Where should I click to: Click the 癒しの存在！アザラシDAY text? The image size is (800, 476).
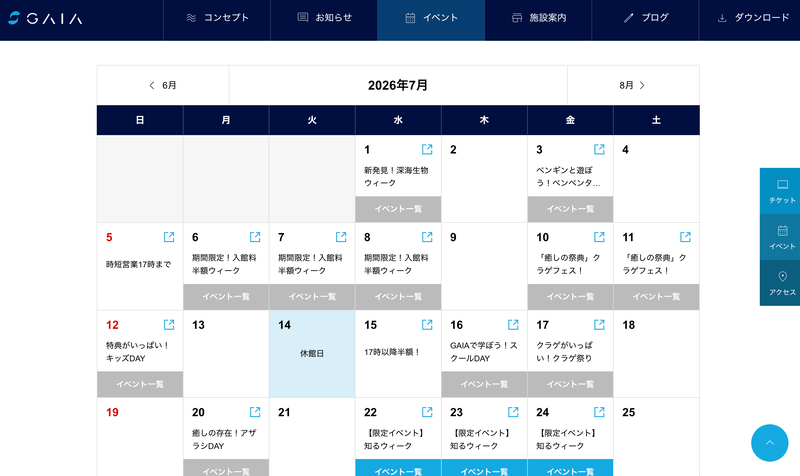[224, 439]
